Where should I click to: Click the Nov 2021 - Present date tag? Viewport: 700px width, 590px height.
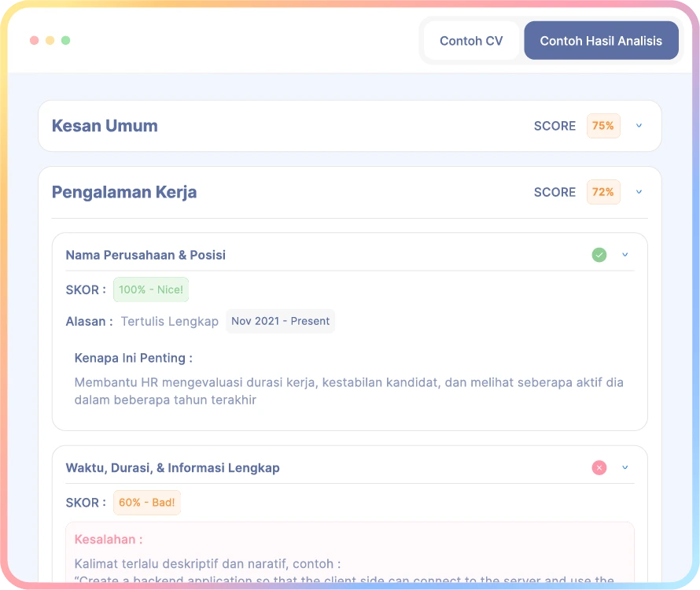tap(280, 321)
